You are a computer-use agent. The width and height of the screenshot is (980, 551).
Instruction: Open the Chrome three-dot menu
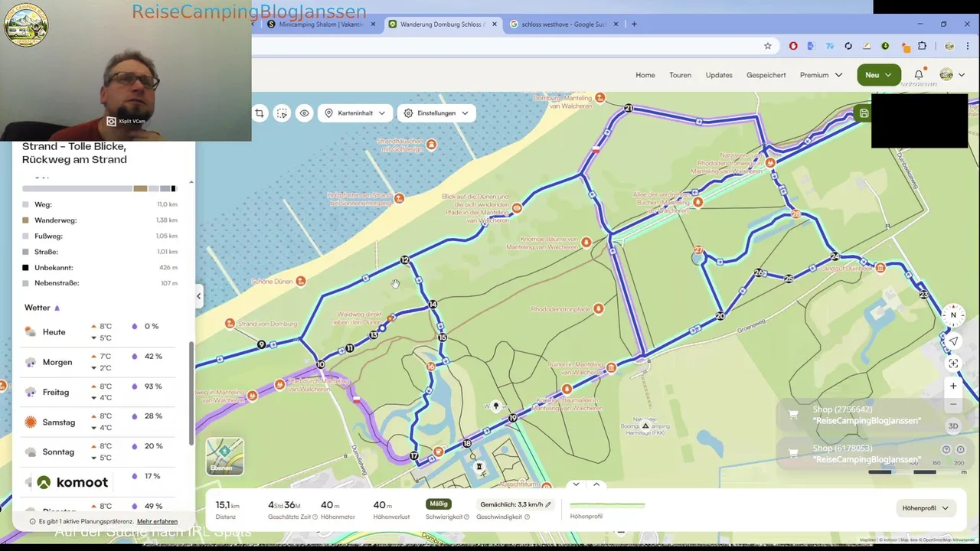click(968, 46)
